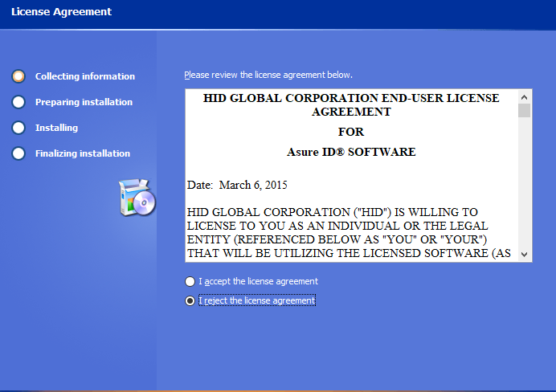556x392 pixels.
Task: Click 'Please review the license agreement below' text
Action: click(x=268, y=76)
